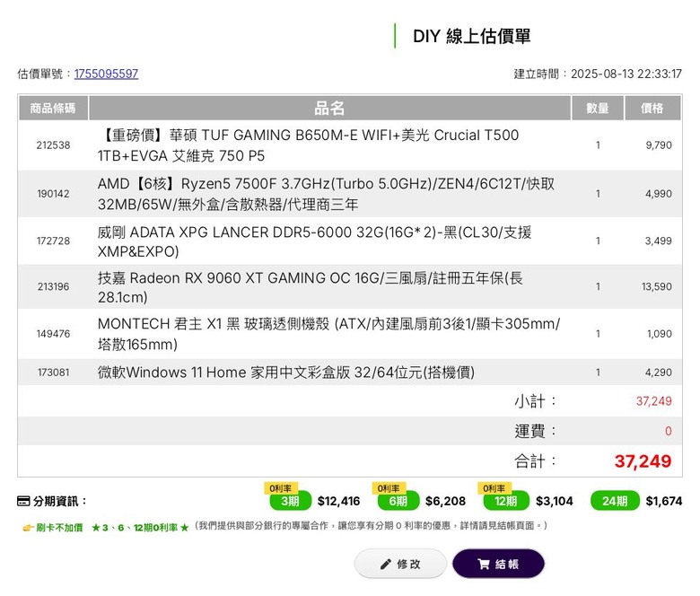The height and width of the screenshot is (596, 700).
Task: Select the 24期 installment badge
Action: pos(615,501)
